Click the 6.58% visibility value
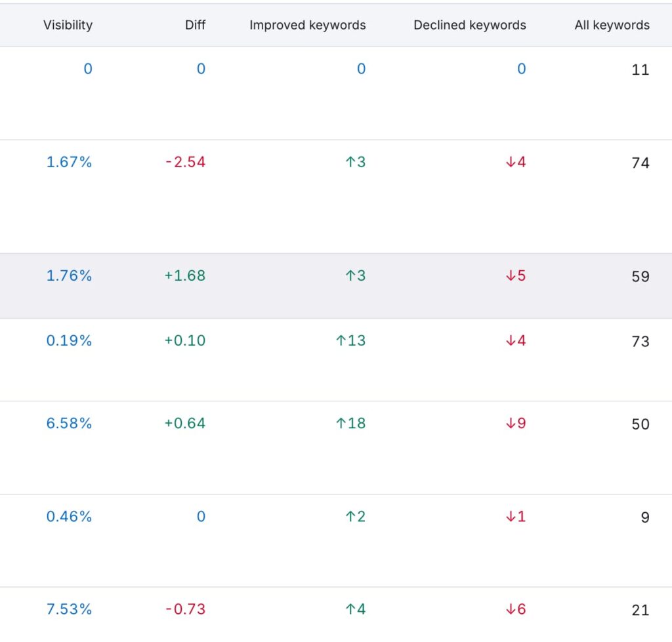 (70, 424)
